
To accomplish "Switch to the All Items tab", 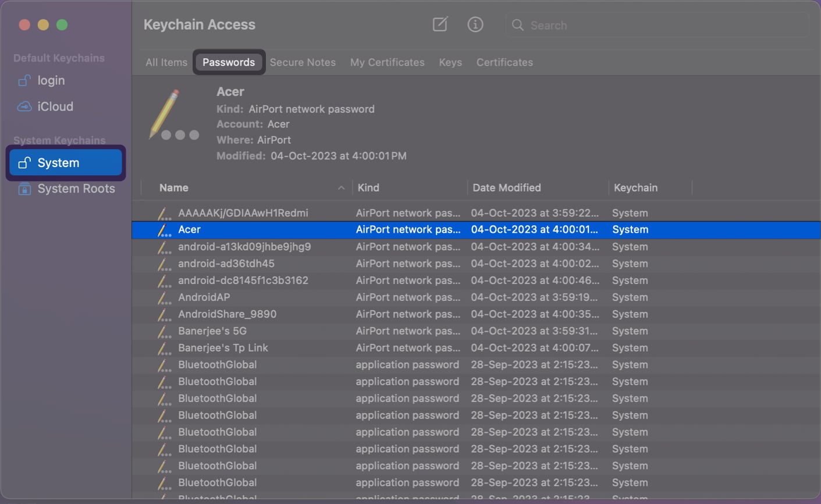I will (166, 62).
